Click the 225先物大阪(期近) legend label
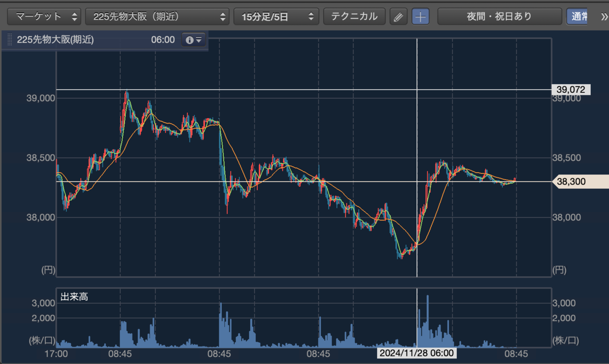Viewport: 609px width, 364px height. (x=55, y=40)
